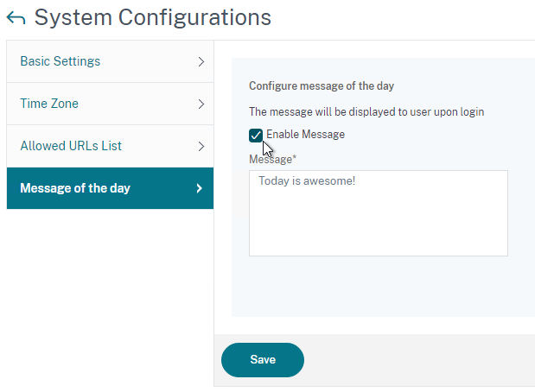Go back using the arrow beside System Configurations

[16, 18]
